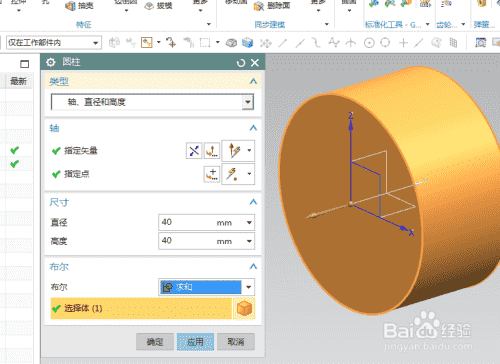
Task: Collapse the 尺寸 dimensions section
Action: pyautogui.click(x=253, y=202)
